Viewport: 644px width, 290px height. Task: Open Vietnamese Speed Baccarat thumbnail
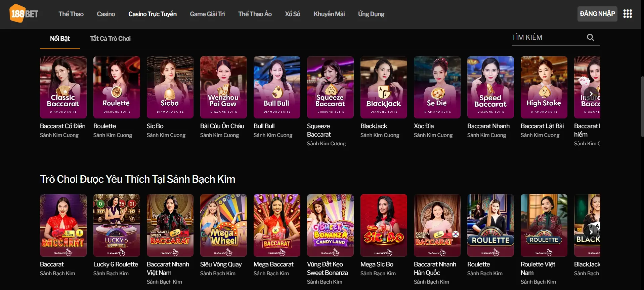click(170, 225)
